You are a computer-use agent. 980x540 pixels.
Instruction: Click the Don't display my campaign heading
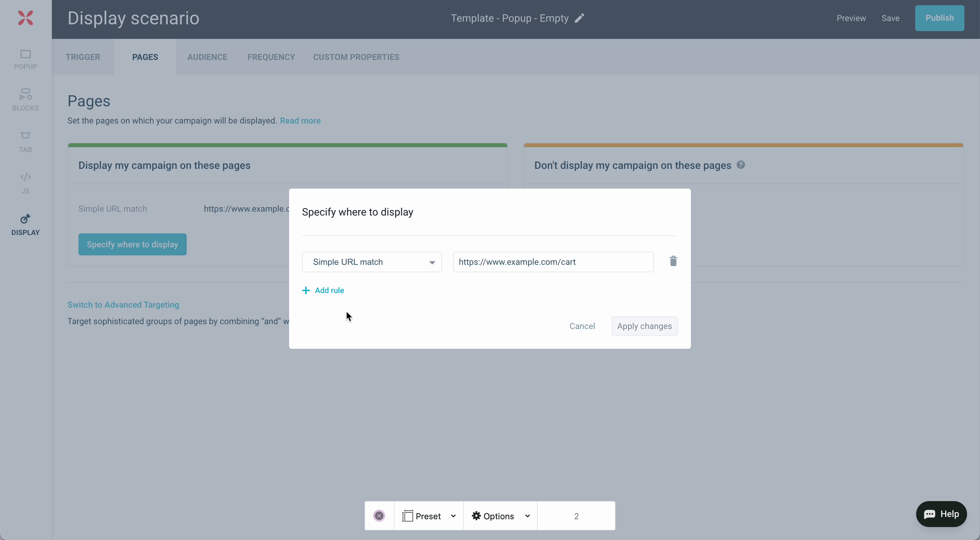(x=633, y=165)
